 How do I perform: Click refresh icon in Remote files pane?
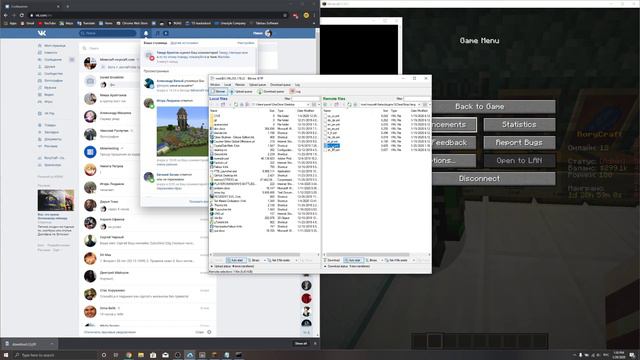point(349,104)
